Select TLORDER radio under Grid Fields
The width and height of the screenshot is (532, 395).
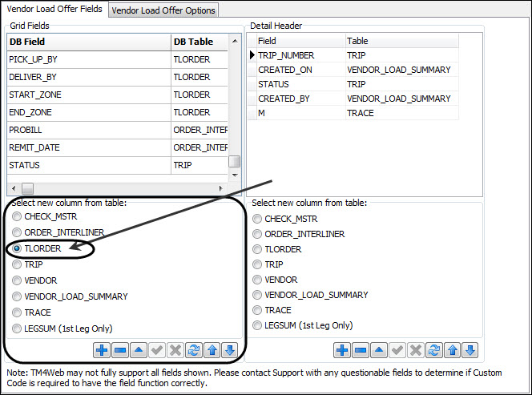point(17,248)
